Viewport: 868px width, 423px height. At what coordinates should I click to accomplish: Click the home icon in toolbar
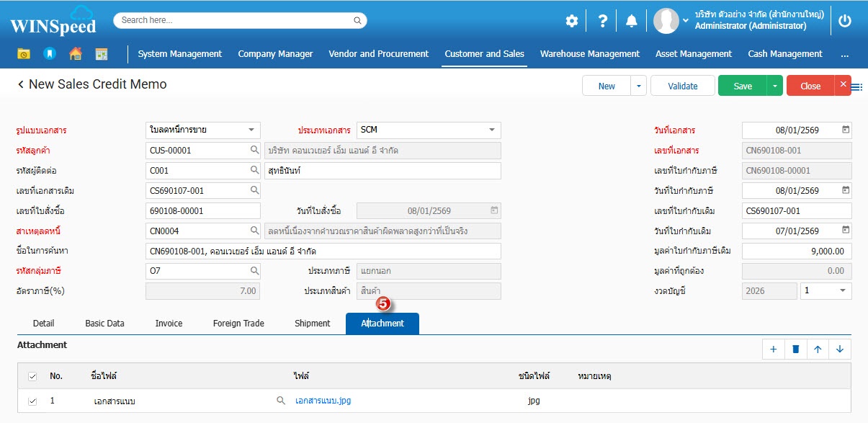tap(76, 54)
